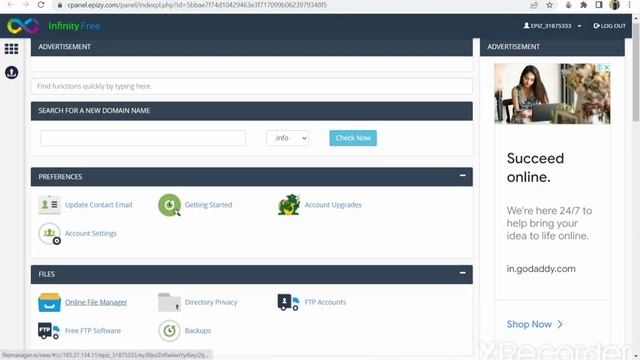Viewport: 640px width, 360px height.
Task: Click the FTP Accounts truck icon
Action: [289, 302]
